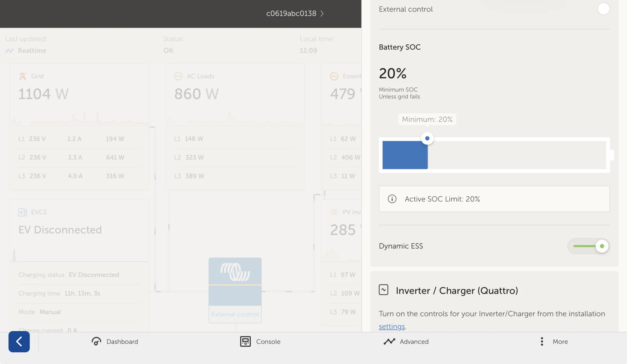Click the EVCS charging station icon
Screen dimensions: 627x364
tap(23, 212)
